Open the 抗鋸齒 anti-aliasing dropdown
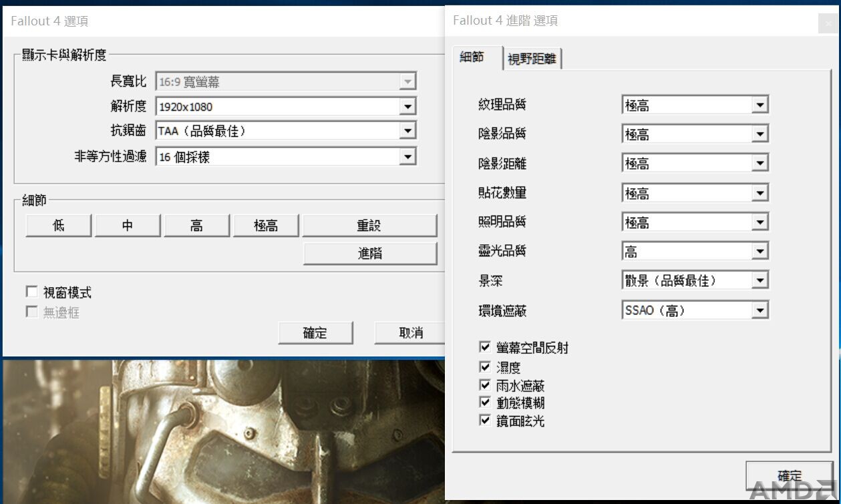841x504 pixels. point(407,131)
